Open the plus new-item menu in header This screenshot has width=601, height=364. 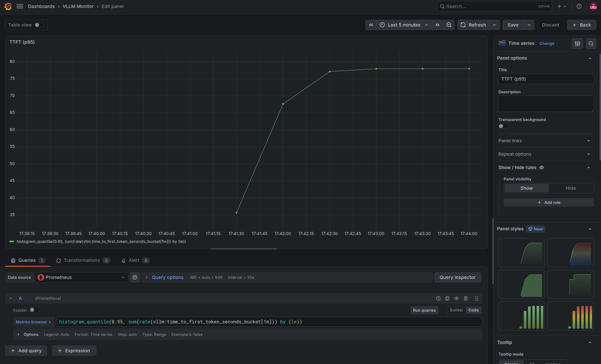coord(562,6)
